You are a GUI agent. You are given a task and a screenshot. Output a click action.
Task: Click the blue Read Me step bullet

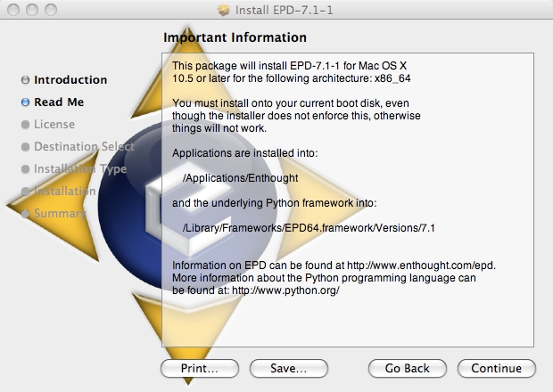pos(25,102)
